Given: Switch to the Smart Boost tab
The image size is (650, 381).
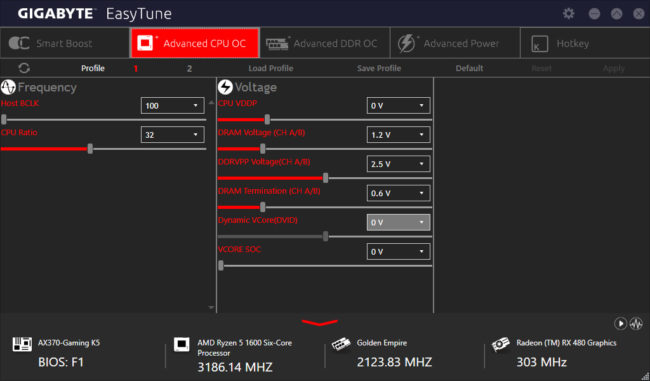Looking at the screenshot, I should (x=65, y=43).
